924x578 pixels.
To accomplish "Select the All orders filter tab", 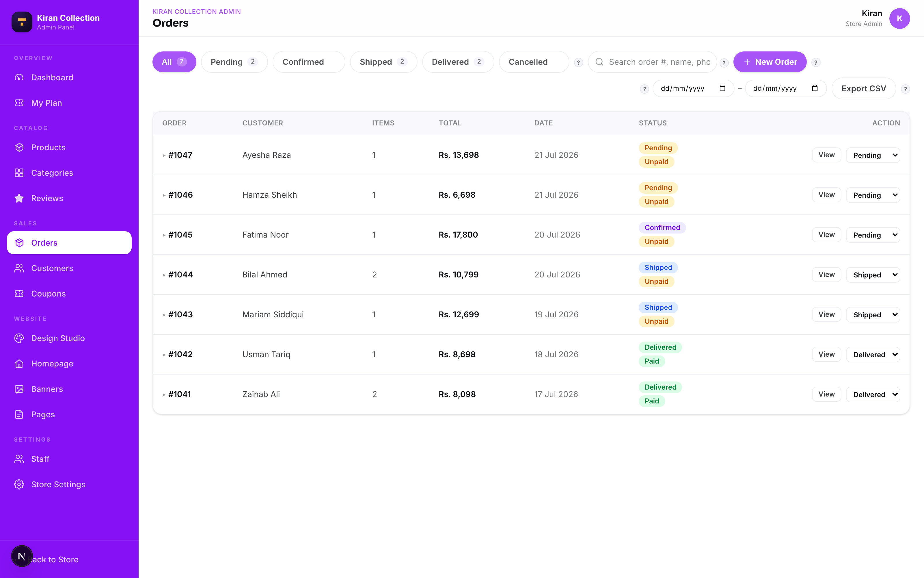I will coord(174,62).
